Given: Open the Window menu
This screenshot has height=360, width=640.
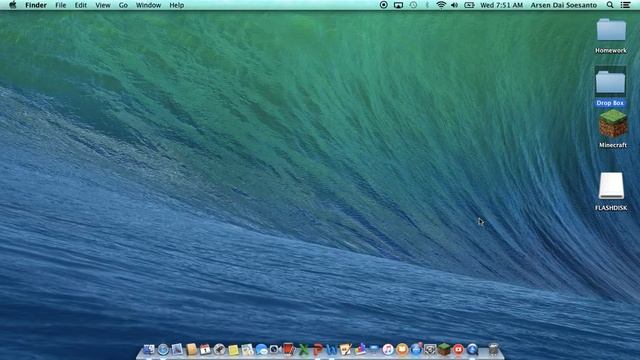Looking at the screenshot, I should (148, 5).
